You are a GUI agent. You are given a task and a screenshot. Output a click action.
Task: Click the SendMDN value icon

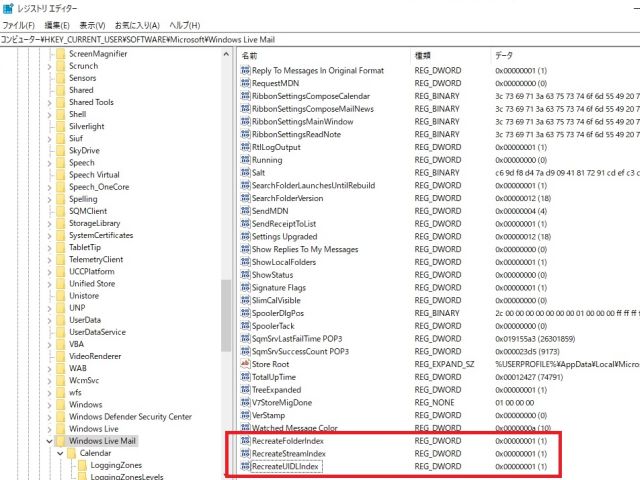(245, 211)
